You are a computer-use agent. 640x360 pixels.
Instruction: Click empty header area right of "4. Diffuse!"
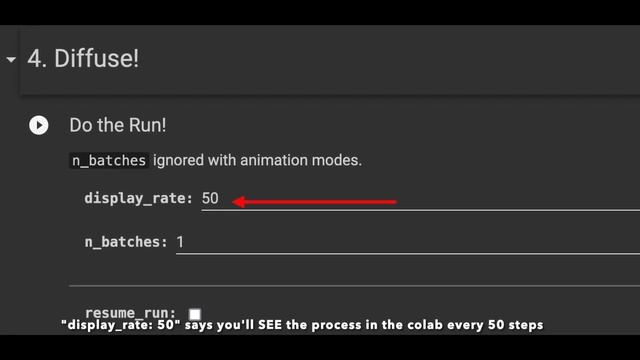tap(388, 59)
